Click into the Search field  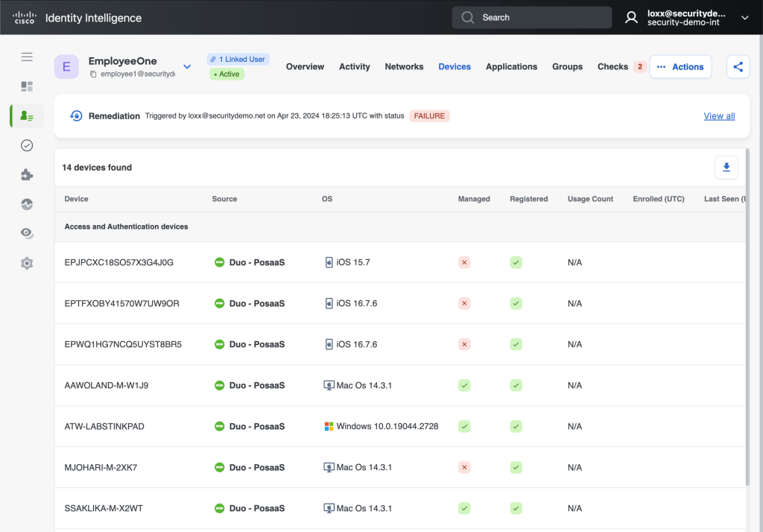click(x=531, y=17)
